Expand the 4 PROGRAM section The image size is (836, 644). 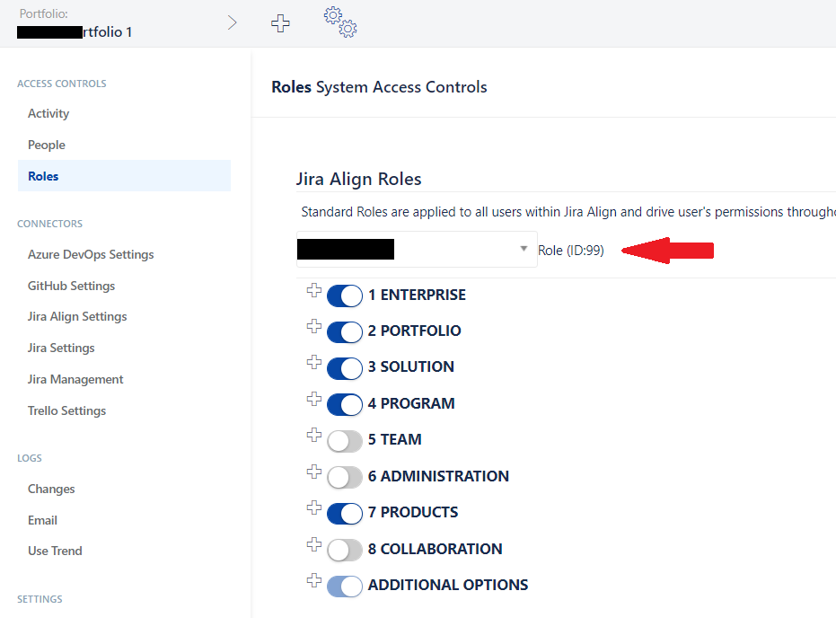[x=314, y=400]
